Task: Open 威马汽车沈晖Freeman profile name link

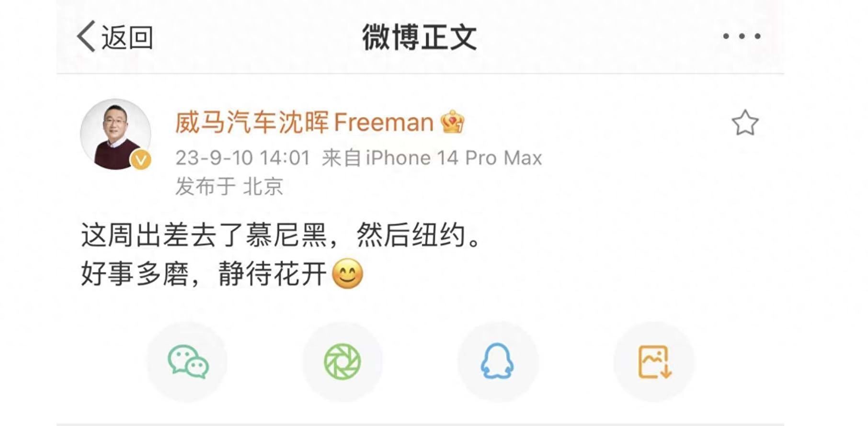Action: click(x=304, y=122)
